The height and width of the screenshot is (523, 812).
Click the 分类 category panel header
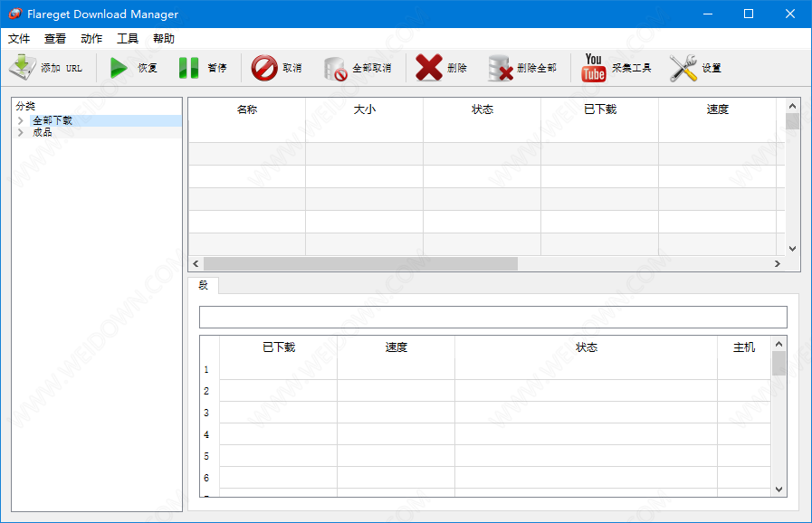pos(25,106)
